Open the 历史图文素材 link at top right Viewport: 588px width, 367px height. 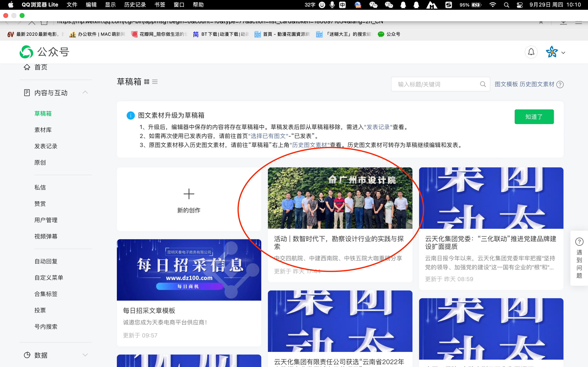coord(537,84)
